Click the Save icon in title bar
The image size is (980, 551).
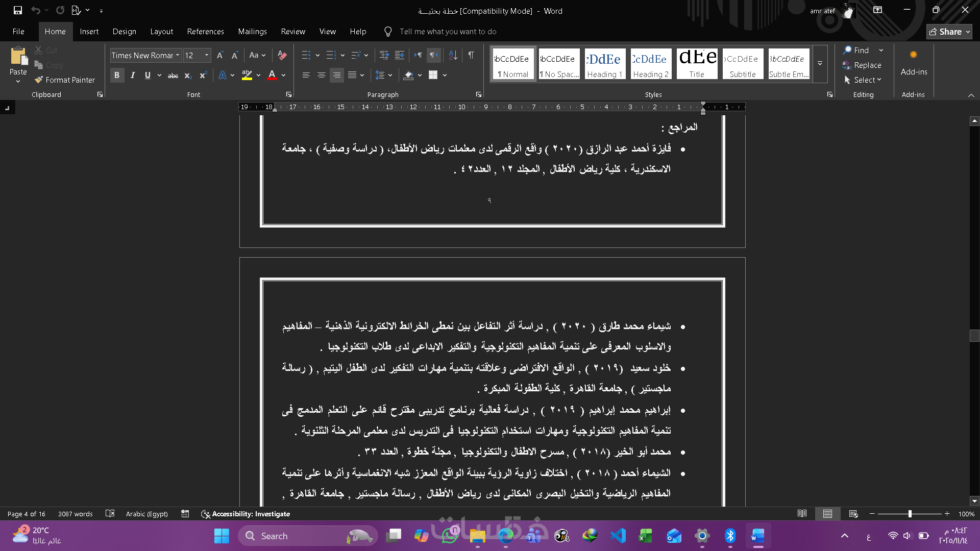point(18,10)
